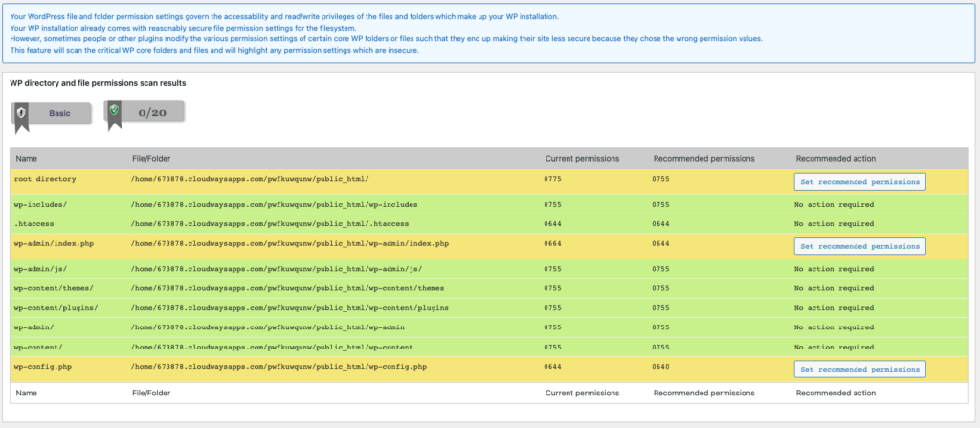
Task: Select the wp-content/plugins/ name cell
Action: click(56, 308)
